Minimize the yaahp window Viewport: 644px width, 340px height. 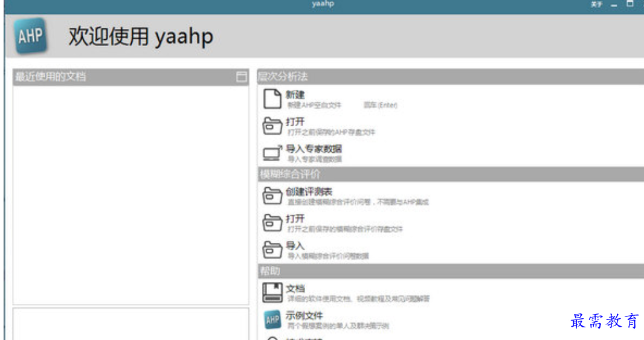[x=614, y=5]
